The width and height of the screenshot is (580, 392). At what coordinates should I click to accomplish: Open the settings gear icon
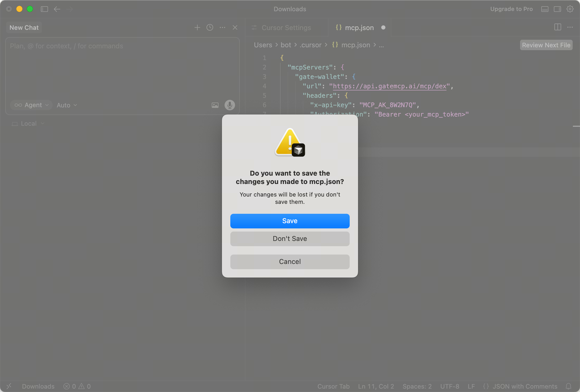pos(570,9)
